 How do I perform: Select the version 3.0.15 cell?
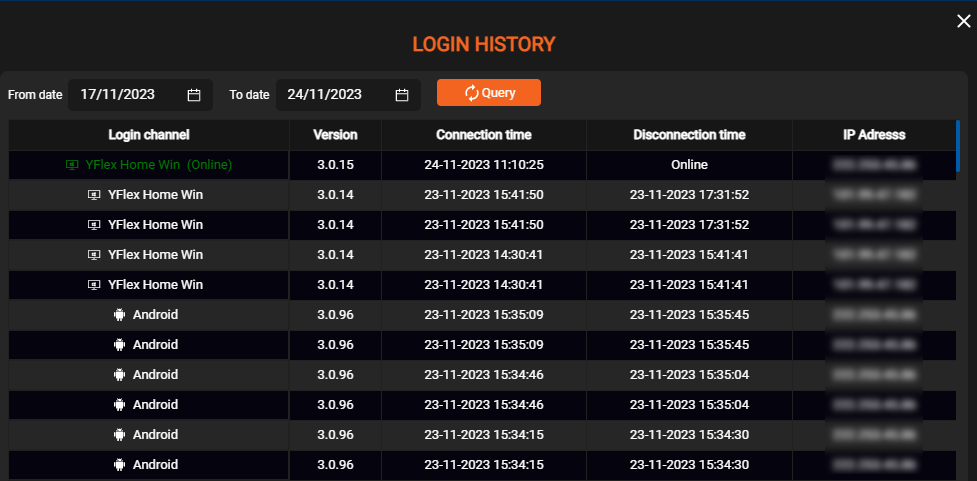(335, 164)
